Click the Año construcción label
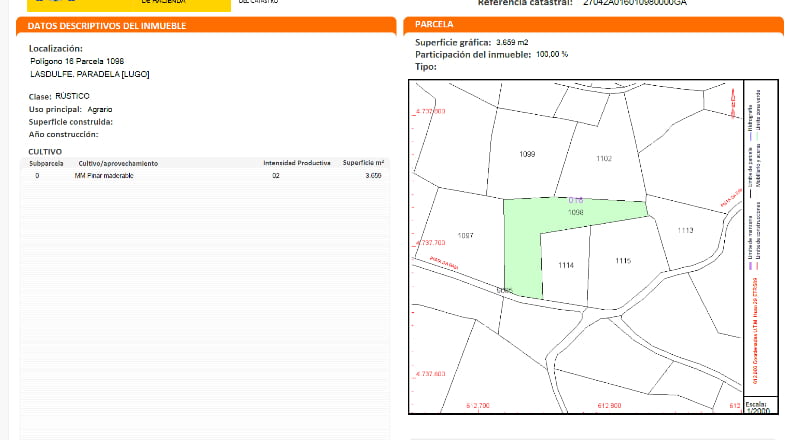 [x=63, y=135]
